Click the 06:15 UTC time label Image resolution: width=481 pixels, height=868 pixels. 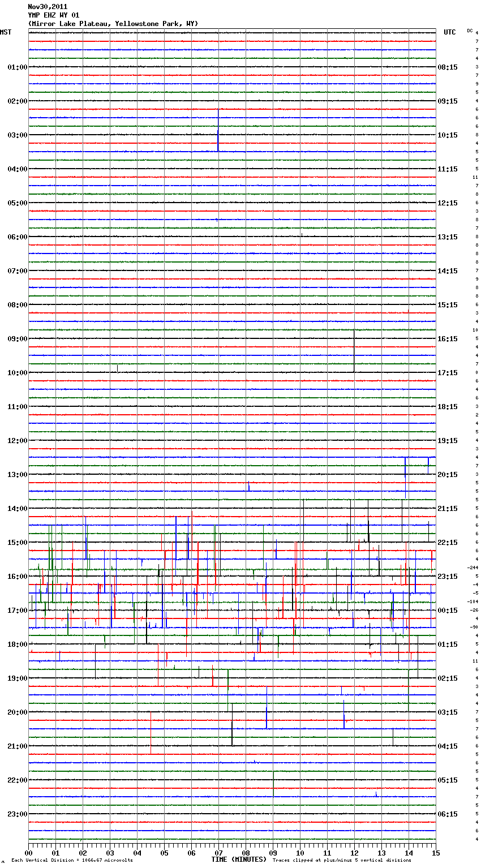(x=448, y=814)
